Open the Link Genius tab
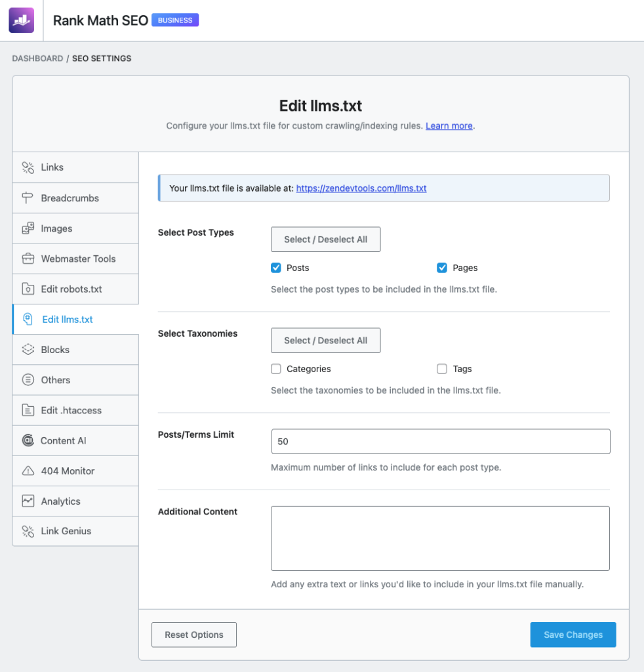644x672 pixels. click(x=75, y=532)
